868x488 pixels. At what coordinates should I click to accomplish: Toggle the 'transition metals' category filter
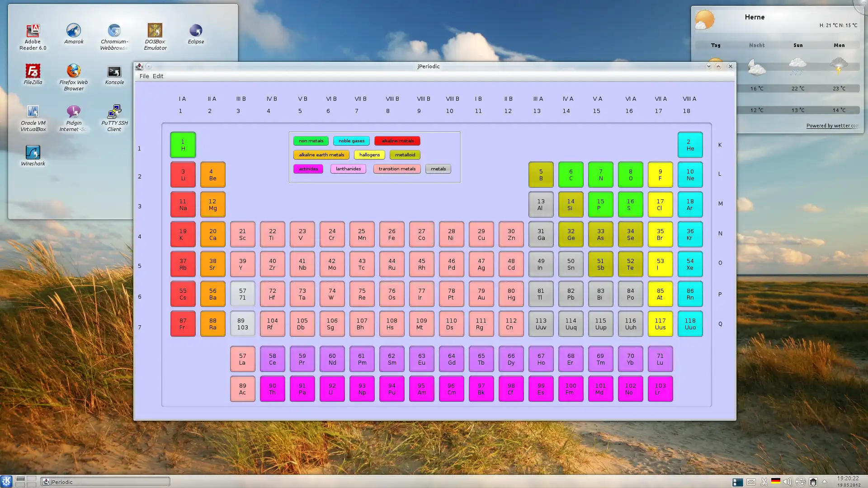[x=397, y=169]
